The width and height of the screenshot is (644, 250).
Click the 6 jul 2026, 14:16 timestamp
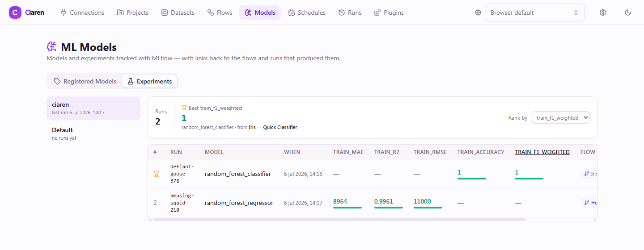click(303, 174)
